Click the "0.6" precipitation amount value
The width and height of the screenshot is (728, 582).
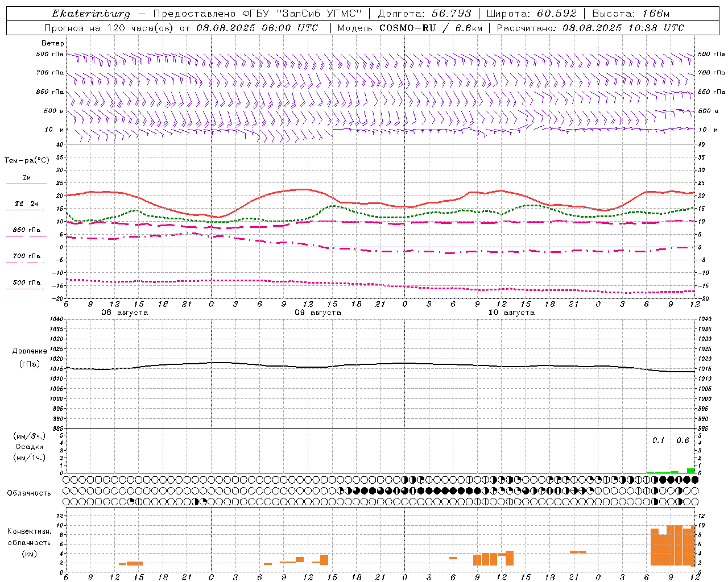click(x=682, y=440)
